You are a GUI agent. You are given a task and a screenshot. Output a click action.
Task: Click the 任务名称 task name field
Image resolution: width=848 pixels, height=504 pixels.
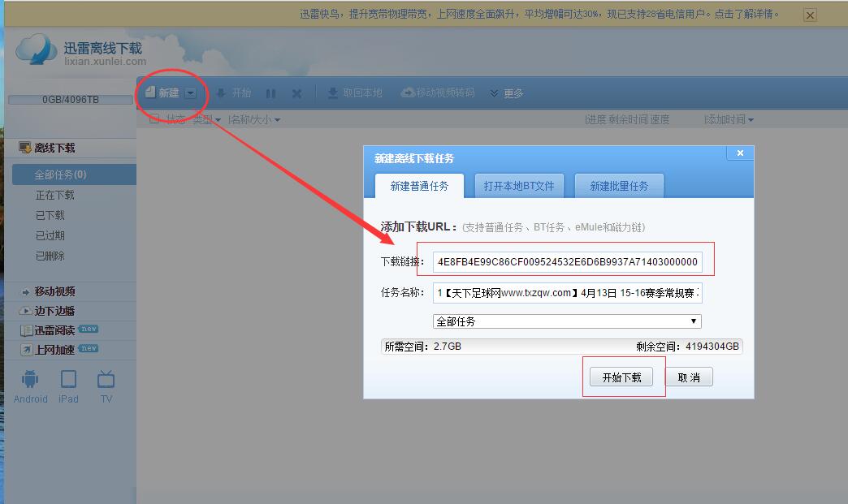pyautogui.click(x=567, y=293)
